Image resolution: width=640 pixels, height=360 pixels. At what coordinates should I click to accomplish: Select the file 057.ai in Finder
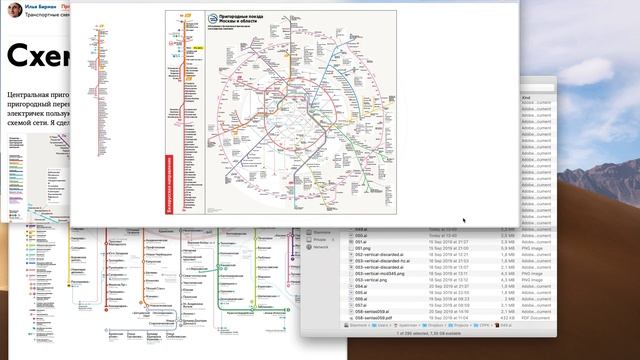click(x=361, y=305)
